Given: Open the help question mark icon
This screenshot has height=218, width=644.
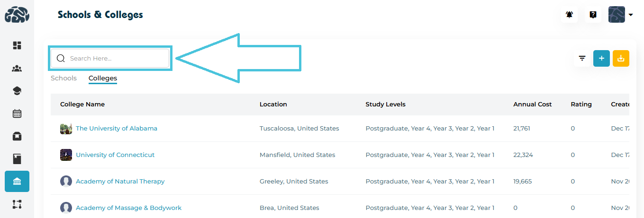Looking at the screenshot, I should coord(593,15).
